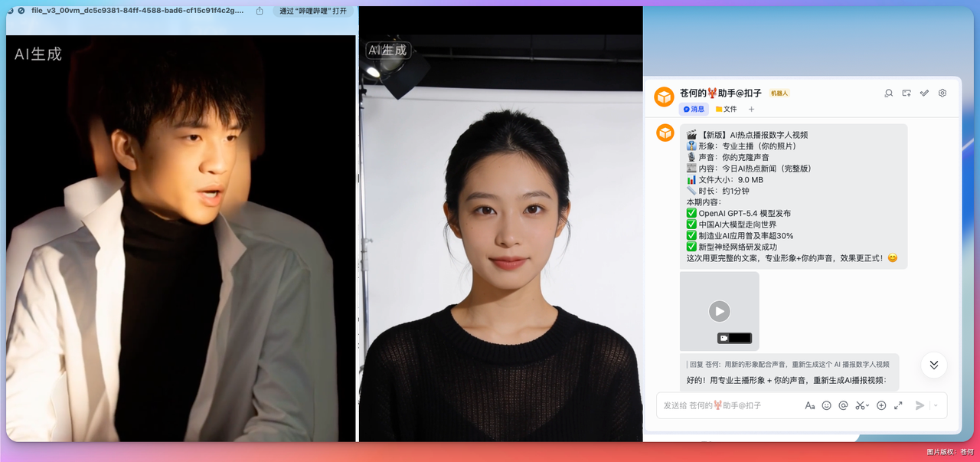Open the chat search icon in header
This screenshot has height=462, width=980.
[x=889, y=93]
